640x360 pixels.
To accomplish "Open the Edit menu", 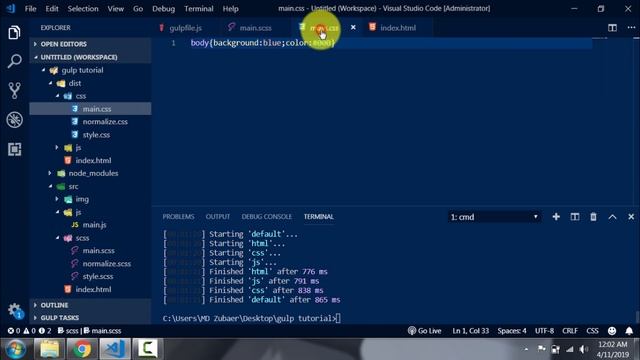I will 52,9.
